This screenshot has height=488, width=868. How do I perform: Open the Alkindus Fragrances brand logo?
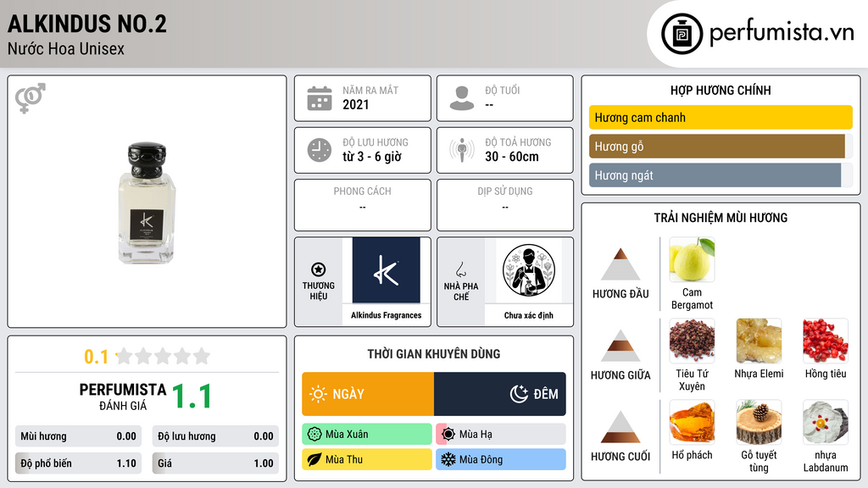(386, 270)
